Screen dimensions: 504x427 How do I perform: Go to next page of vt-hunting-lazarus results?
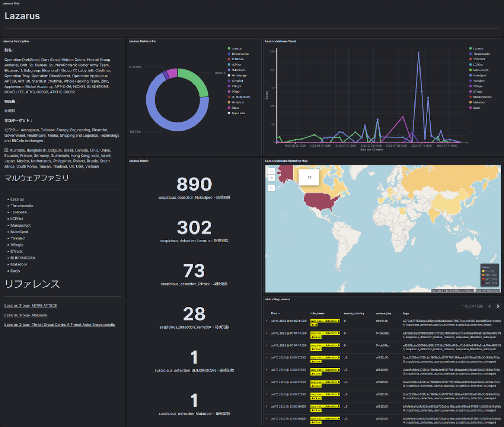(498, 306)
